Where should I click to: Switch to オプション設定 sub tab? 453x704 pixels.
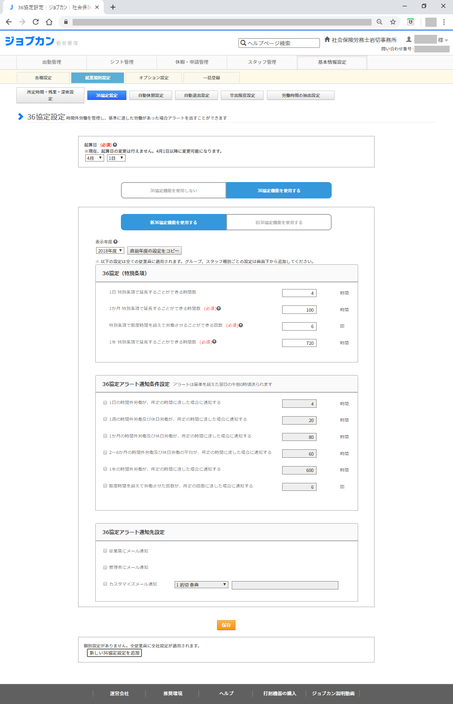(154, 78)
